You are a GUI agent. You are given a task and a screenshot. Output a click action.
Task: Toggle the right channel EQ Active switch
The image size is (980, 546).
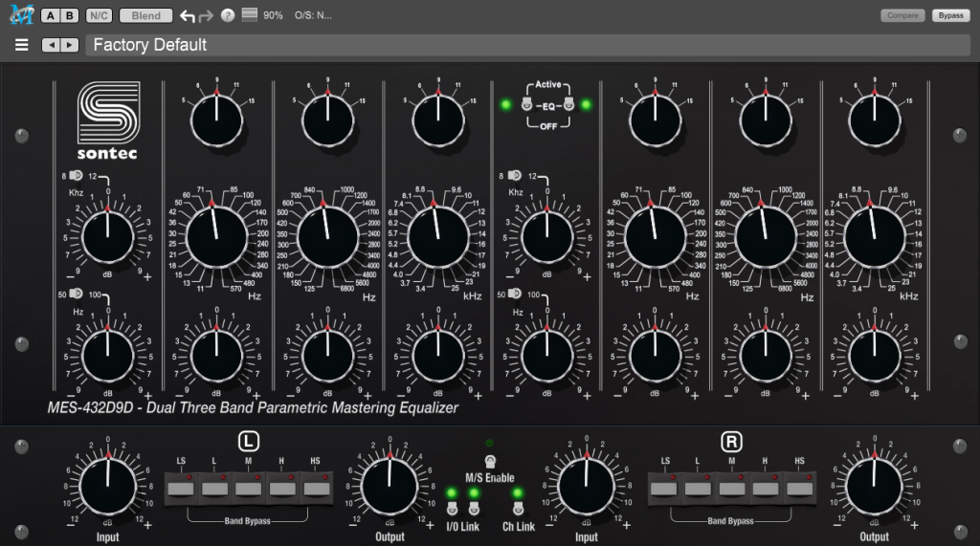pos(568,104)
